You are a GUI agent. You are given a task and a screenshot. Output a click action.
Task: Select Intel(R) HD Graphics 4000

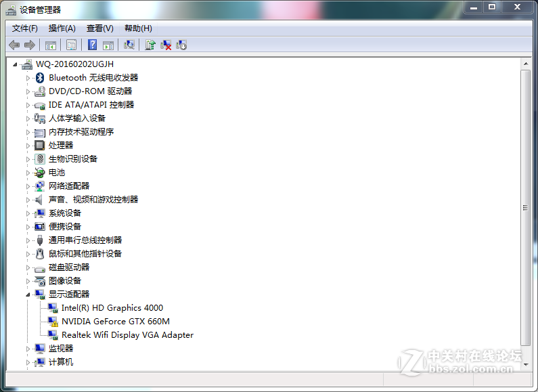[x=112, y=308]
